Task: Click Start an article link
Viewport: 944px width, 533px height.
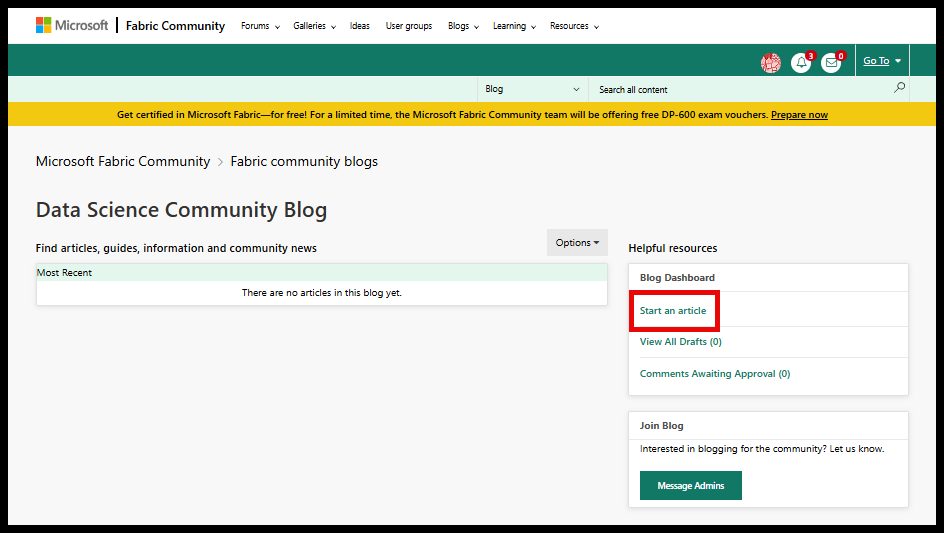Action: [672, 311]
